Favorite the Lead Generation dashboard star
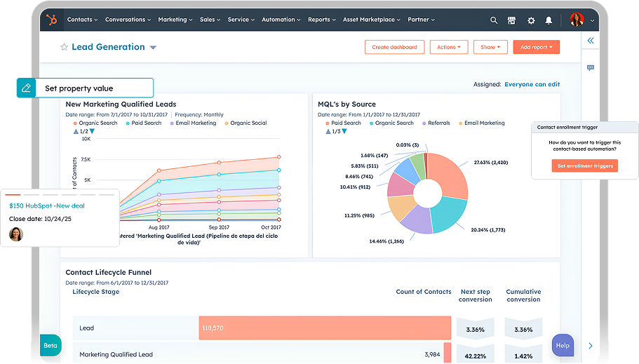 64,48
